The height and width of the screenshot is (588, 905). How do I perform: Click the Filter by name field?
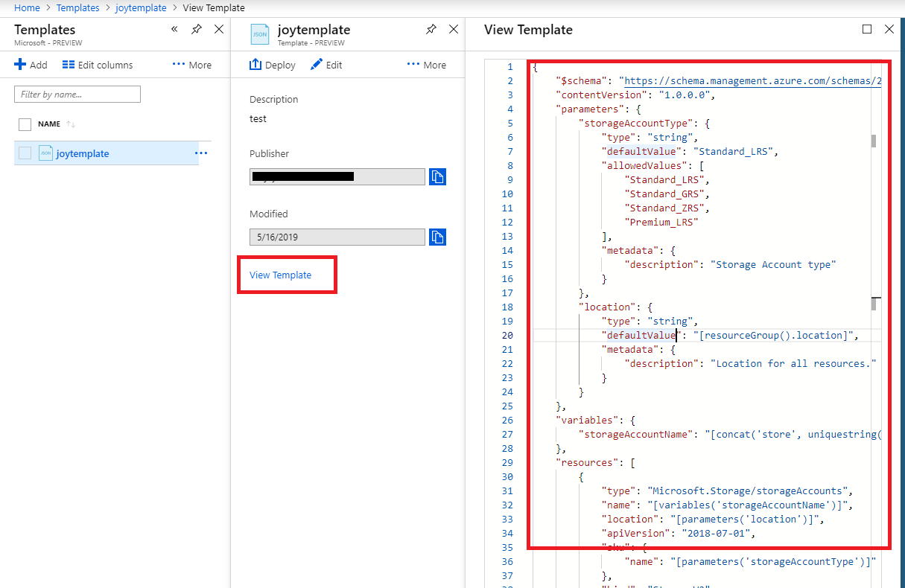(77, 94)
